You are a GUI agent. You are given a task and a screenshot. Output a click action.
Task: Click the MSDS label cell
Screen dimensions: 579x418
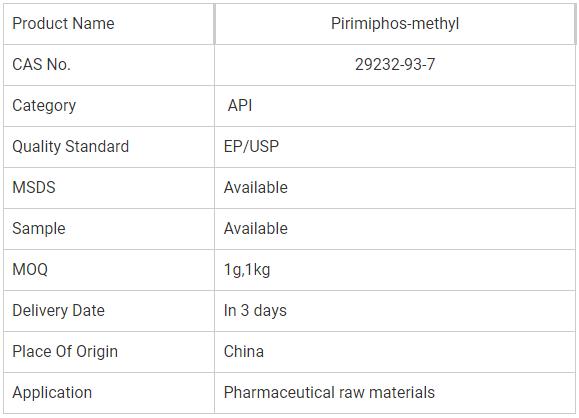point(109,188)
